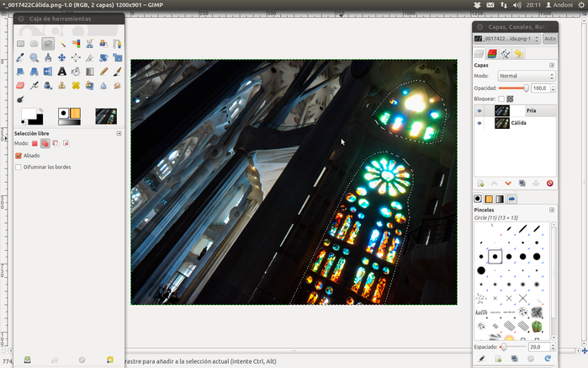This screenshot has height=368, width=588.
Task: Click the white foreground color swatch
Action: tap(29, 114)
